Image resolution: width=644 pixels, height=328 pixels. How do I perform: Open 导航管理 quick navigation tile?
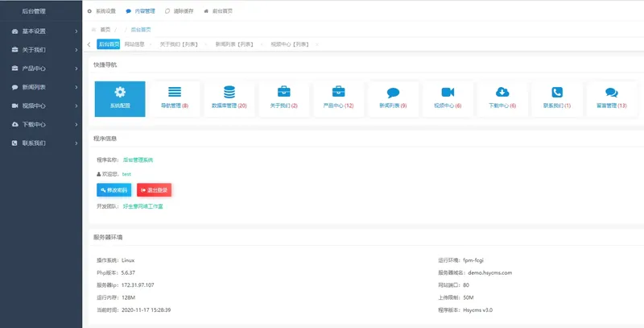point(175,98)
